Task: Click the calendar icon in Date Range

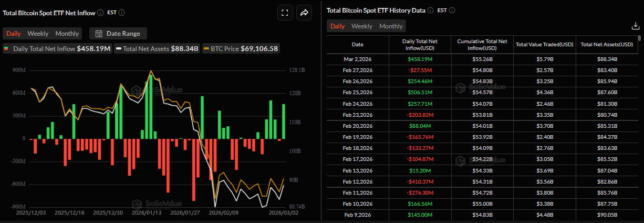Action: 98,34
